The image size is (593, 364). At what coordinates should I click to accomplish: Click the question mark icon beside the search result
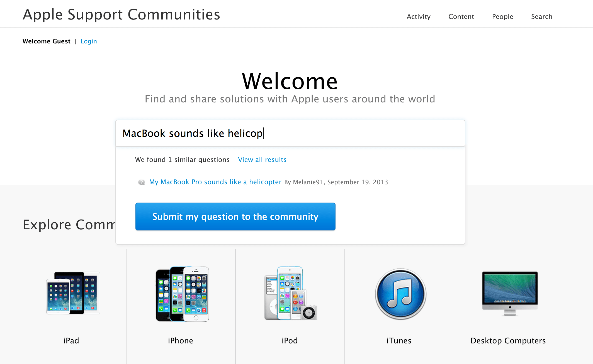pyautogui.click(x=142, y=182)
